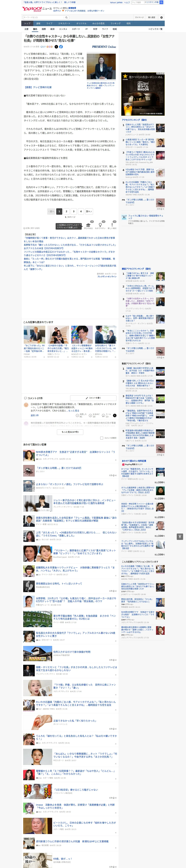Click the pencil コメントを書く button
The width and height of the screenshot is (186, 868).
93,398
